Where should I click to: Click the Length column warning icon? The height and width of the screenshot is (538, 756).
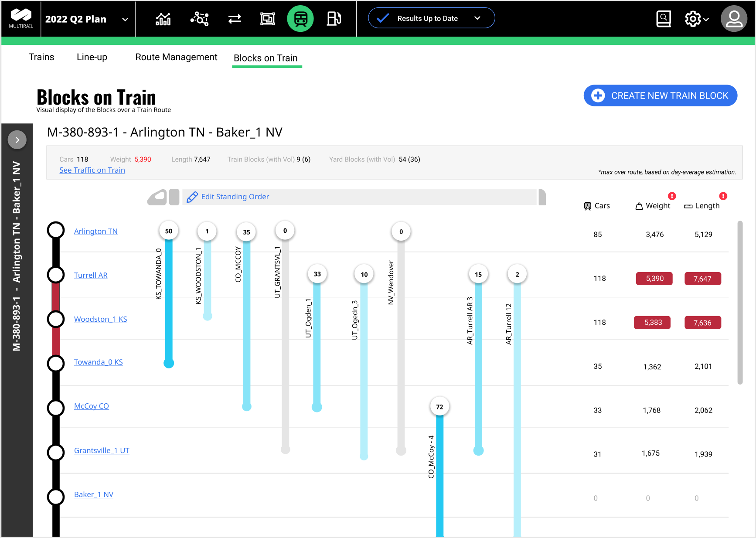click(x=723, y=196)
